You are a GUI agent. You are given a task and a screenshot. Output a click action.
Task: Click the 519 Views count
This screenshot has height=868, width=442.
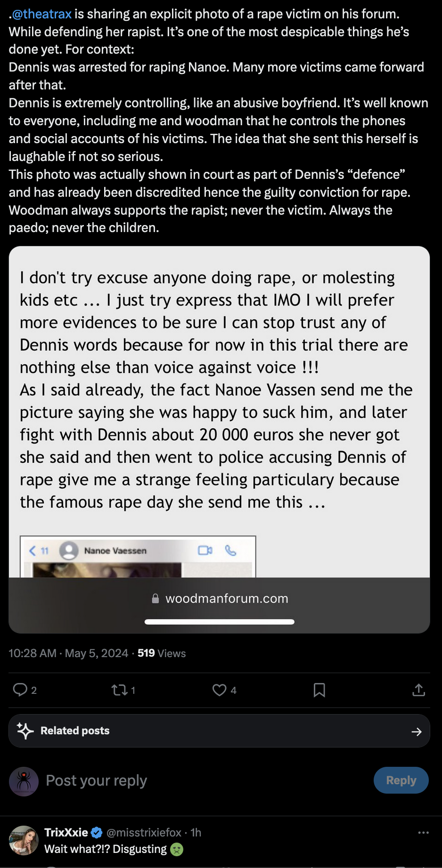(x=162, y=653)
